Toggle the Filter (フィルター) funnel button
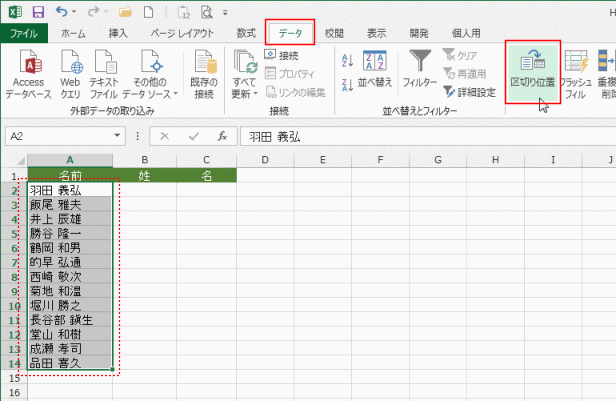The width and height of the screenshot is (616, 401). point(420,71)
